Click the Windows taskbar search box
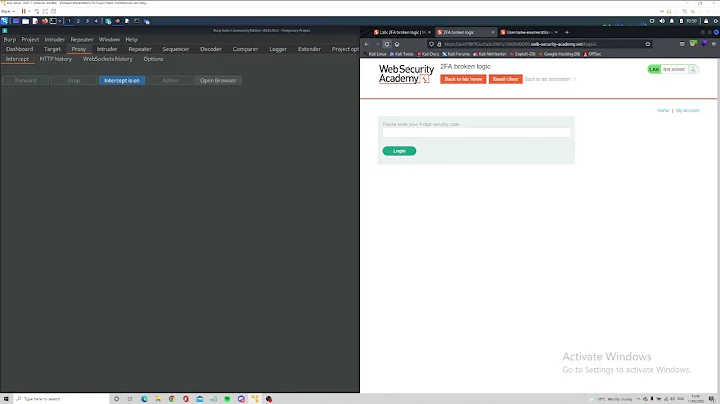 coord(61,399)
